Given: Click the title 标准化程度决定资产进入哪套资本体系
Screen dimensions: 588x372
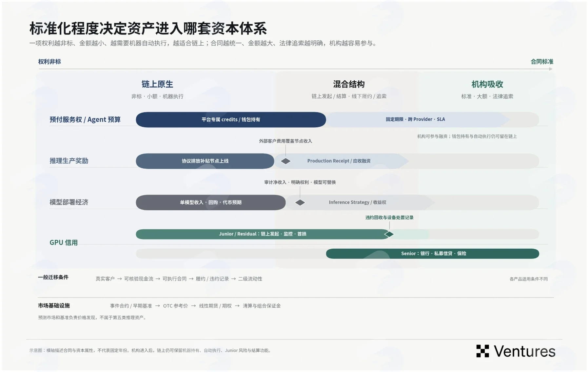Looking at the screenshot, I should pos(148,29).
